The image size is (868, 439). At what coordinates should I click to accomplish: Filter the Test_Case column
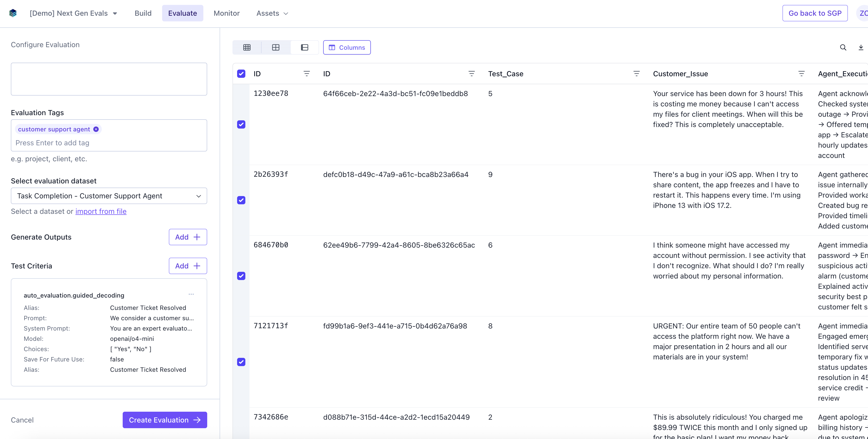[637, 73]
